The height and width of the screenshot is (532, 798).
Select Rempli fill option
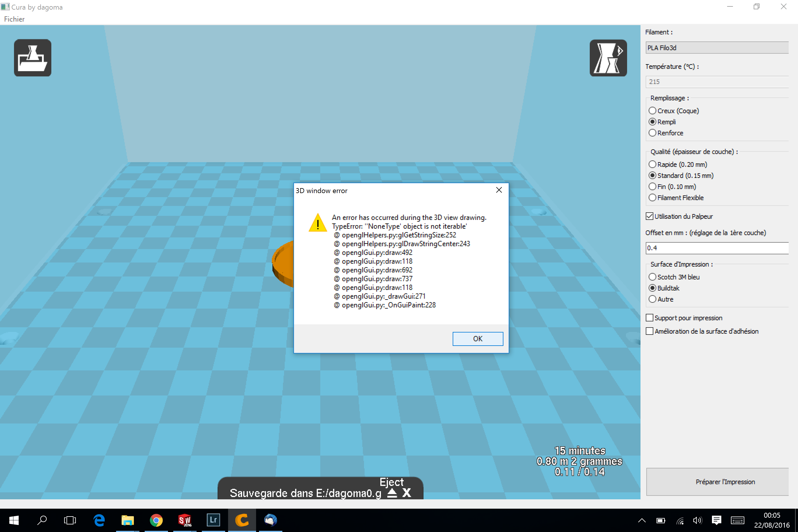point(662,122)
